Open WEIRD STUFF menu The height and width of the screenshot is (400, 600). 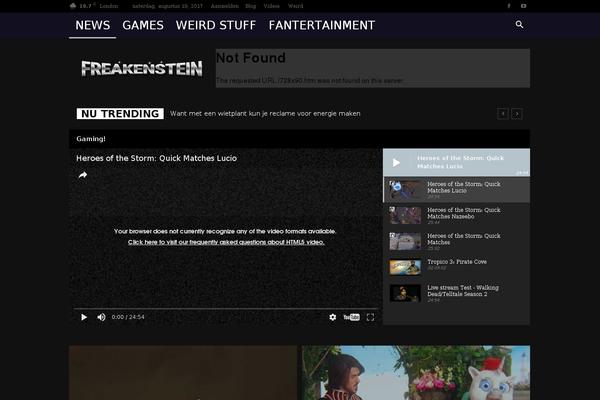(216, 25)
